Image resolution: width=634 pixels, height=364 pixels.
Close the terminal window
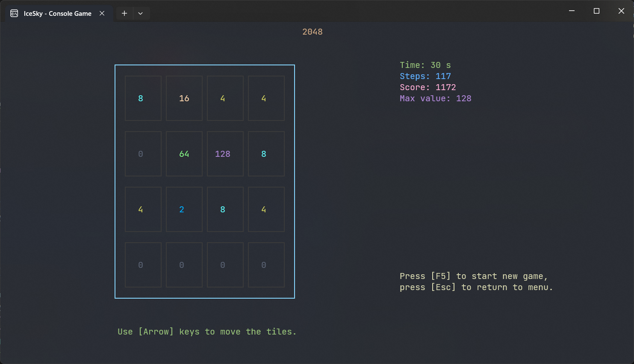(621, 11)
